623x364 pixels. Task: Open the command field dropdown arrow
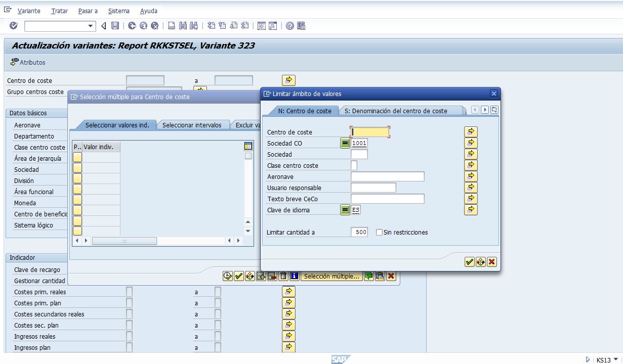tap(91, 25)
